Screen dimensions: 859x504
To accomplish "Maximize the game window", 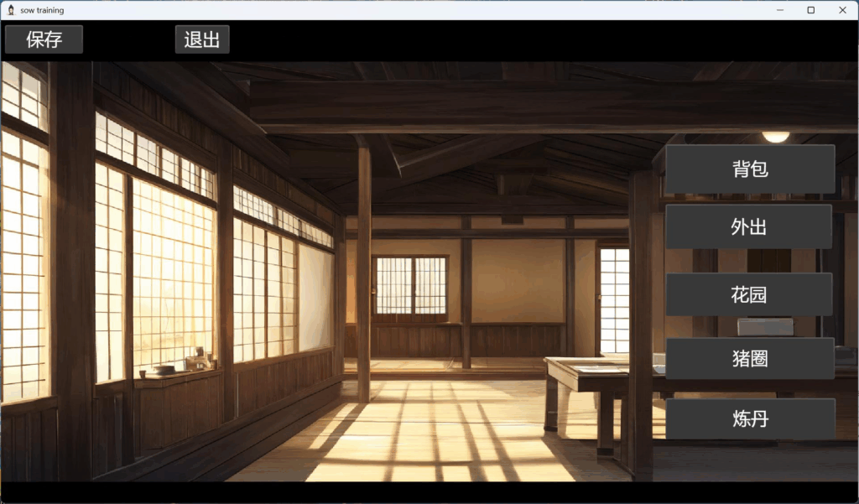I will (x=811, y=10).
